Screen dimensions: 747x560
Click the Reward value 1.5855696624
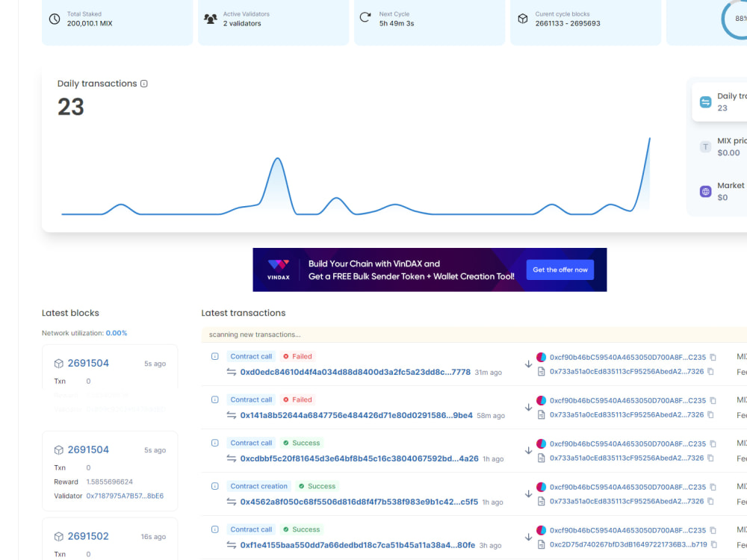click(x=110, y=482)
